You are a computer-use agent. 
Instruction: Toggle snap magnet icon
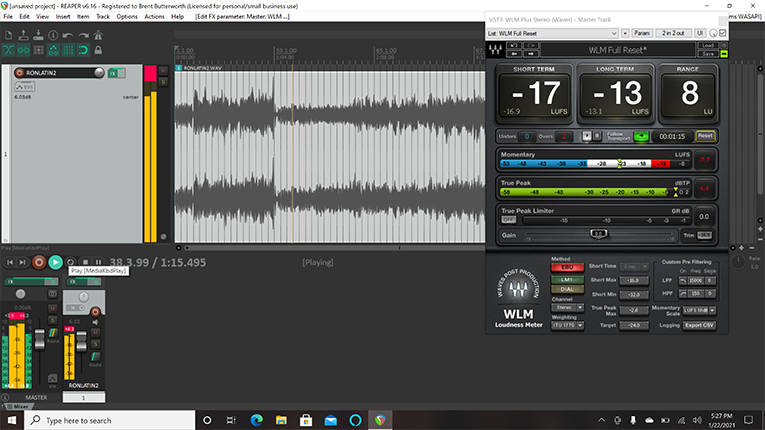pyautogui.click(x=83, y=50)
